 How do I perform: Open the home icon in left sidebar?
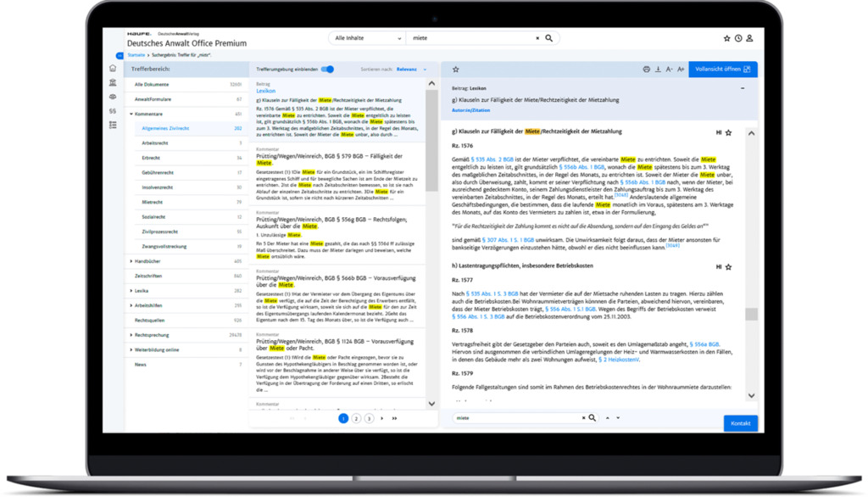tap(113, 68)
